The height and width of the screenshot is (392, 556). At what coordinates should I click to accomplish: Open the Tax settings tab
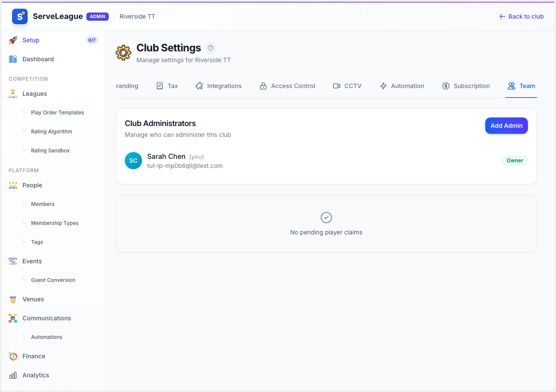[167, 86]
